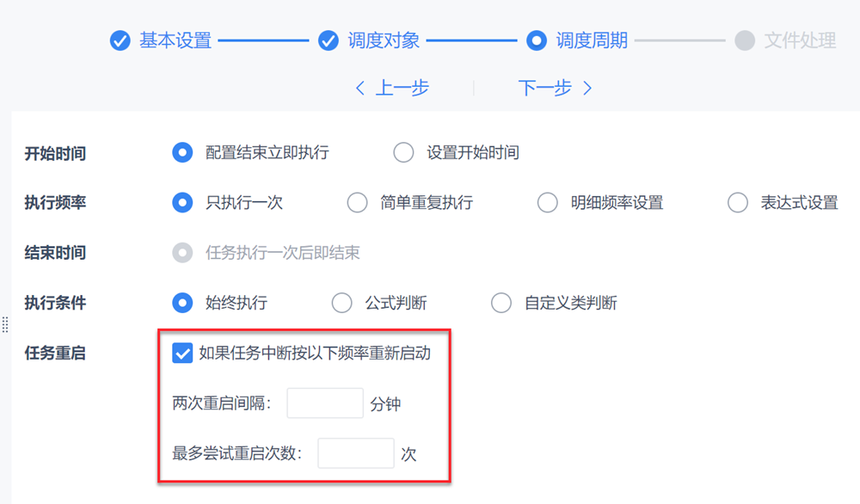Select the 设置开始时间 radio option
The image size is (860, 504).
(403, 153)
